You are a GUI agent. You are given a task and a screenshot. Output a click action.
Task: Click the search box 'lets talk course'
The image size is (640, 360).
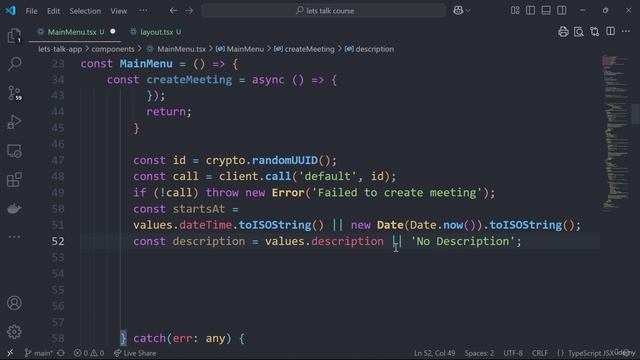click(x=324, y=11)
